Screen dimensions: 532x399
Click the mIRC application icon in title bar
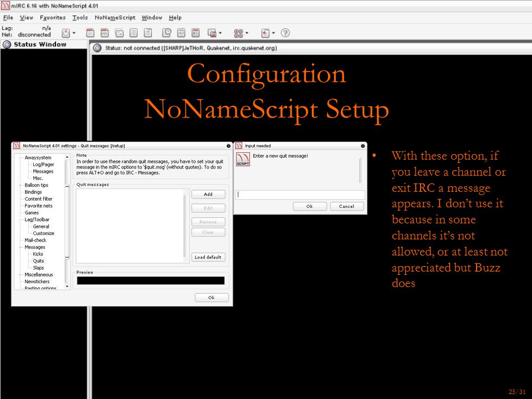[6, 6]
